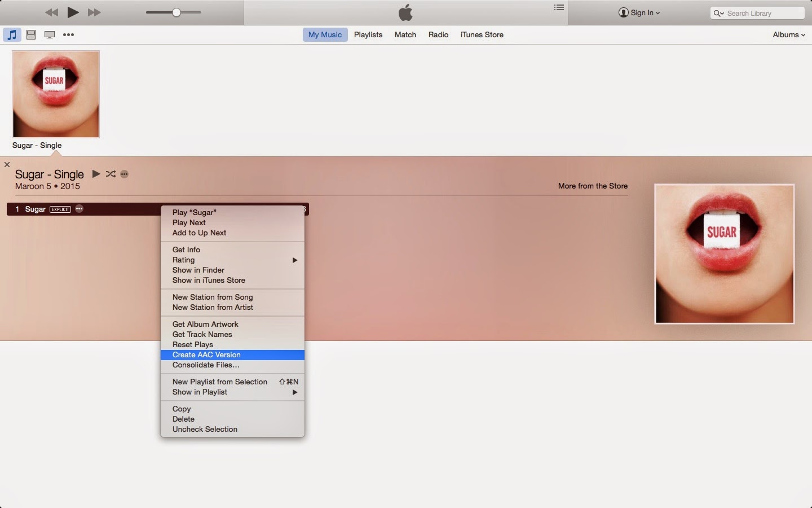Choose Show in Finder
Image resolution: width=812 pixels, height=508 pixels.
(x=232, y=270)
